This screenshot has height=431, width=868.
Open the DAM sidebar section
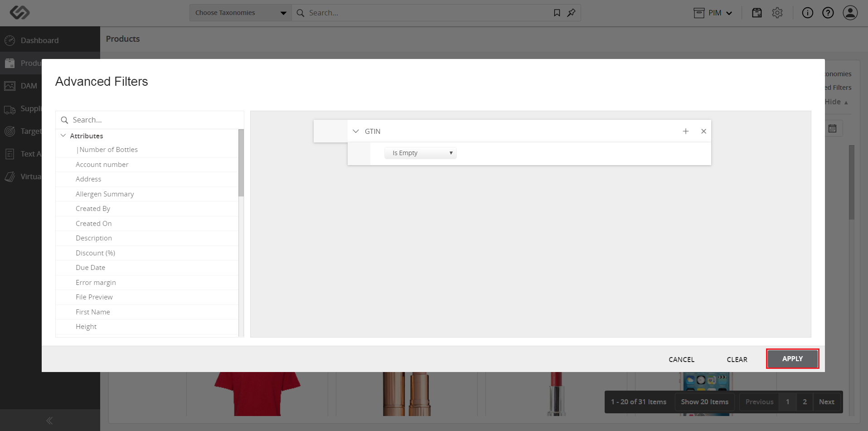click(x=21, y=86)
